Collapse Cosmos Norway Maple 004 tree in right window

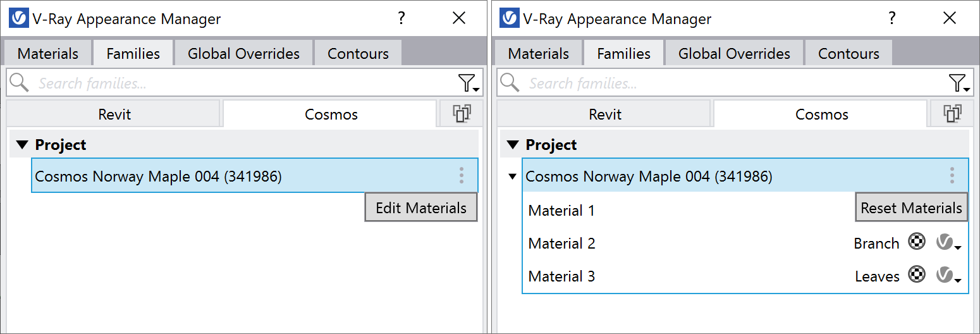(x=513, y=176)
